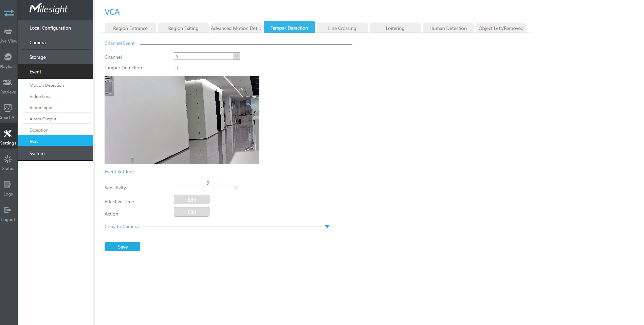The height and width of the screenshot is (325, 644).
Task: Click the camera preview video image
Action: coord(182,120)
